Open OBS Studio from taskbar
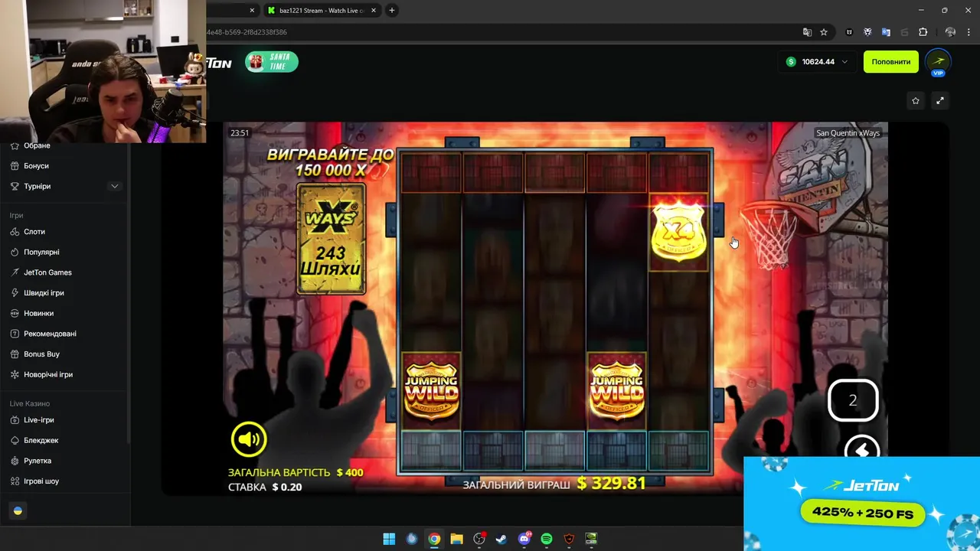The width and height of the screenshot is (980, 551). [x=479, y=539]
